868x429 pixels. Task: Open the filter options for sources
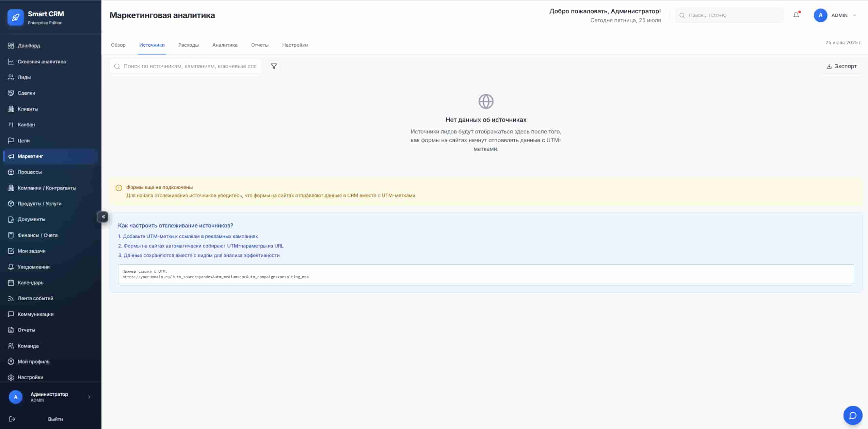click(274, 66)
